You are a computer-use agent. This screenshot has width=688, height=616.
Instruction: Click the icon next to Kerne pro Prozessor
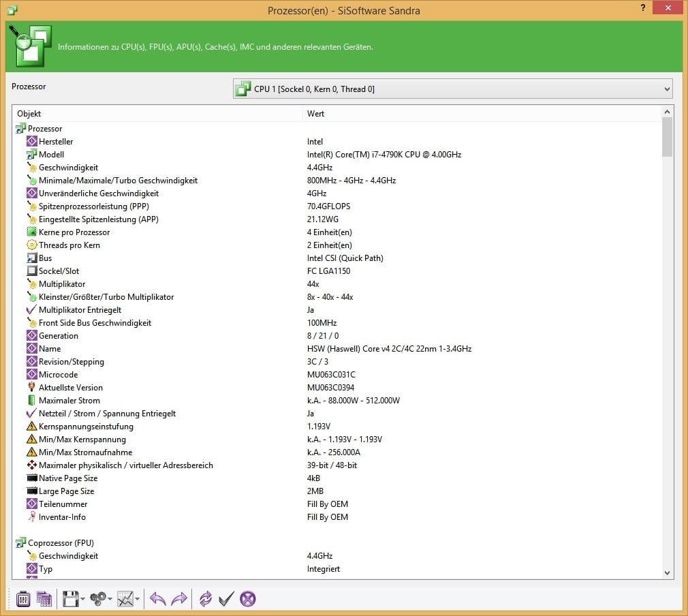(31, 232)
